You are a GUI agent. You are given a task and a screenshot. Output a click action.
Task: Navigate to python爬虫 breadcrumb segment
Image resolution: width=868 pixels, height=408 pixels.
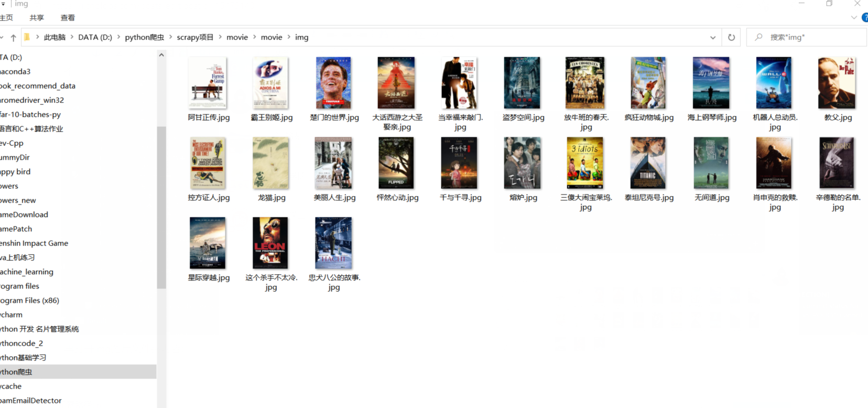144,37
